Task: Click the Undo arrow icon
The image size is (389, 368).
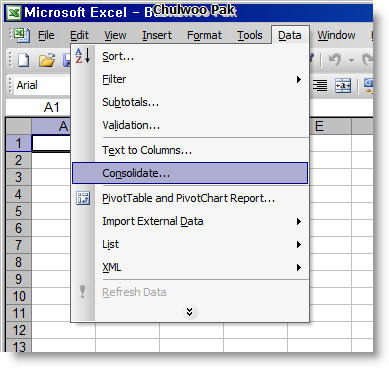Action: click(x=335, y=60)
